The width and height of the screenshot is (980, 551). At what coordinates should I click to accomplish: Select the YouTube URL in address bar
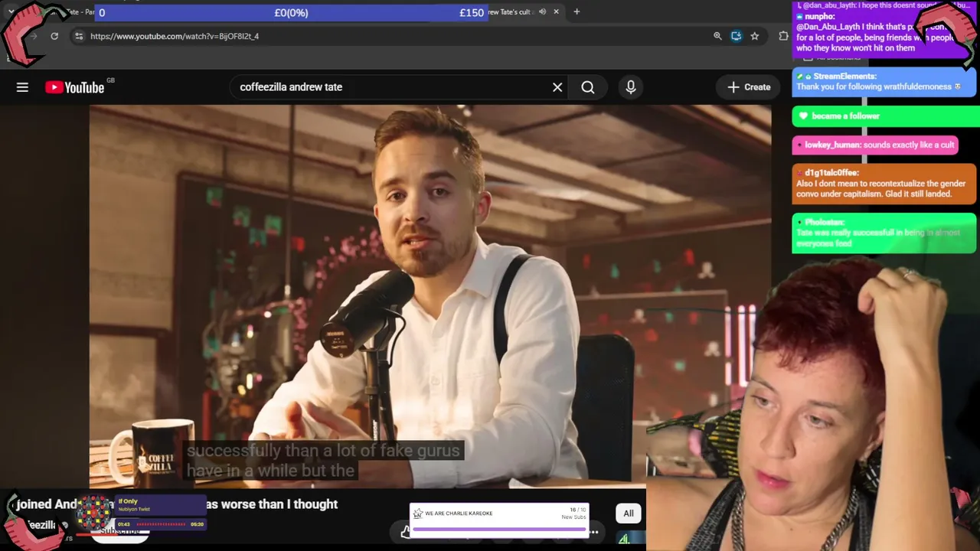tap(175, 36)
